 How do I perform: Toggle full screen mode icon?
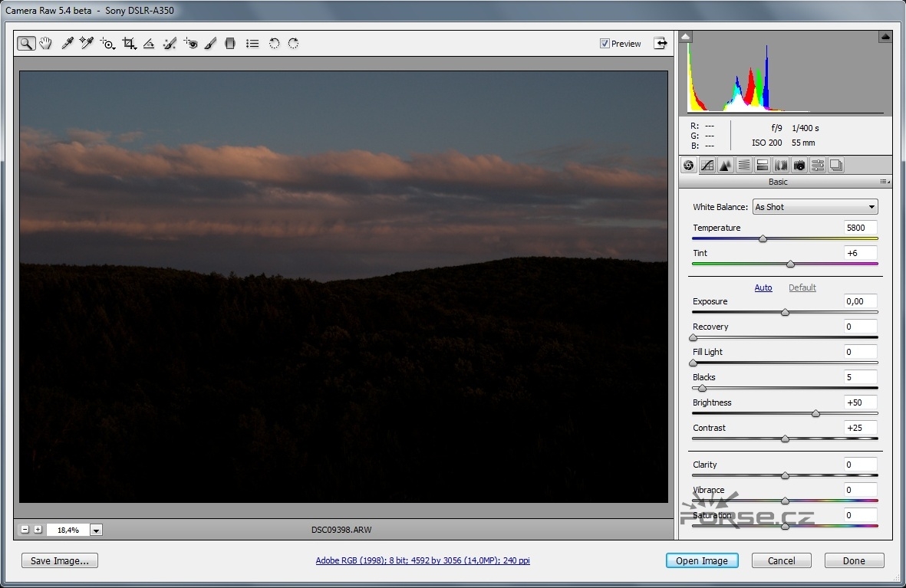[661, 44]
